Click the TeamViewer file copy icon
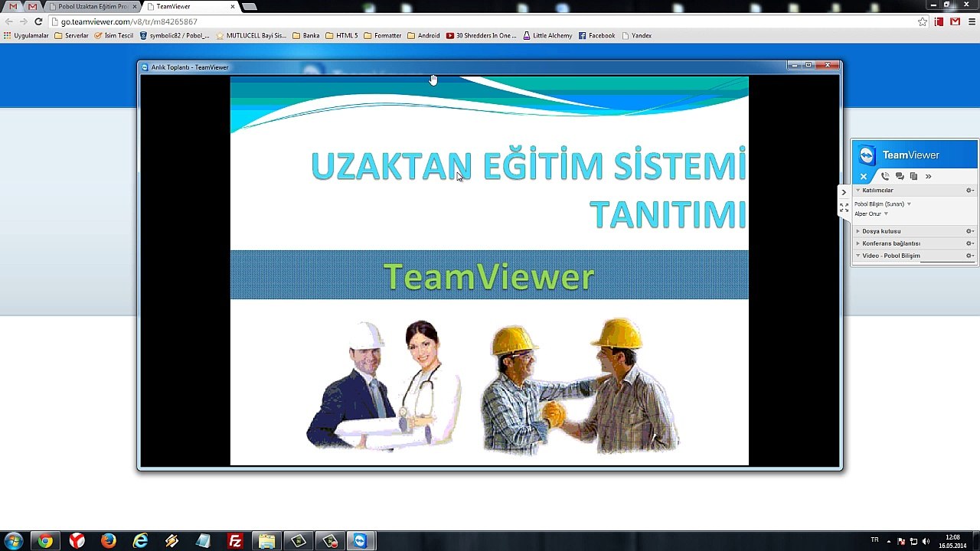980x551 pixels. click(913, 176)
